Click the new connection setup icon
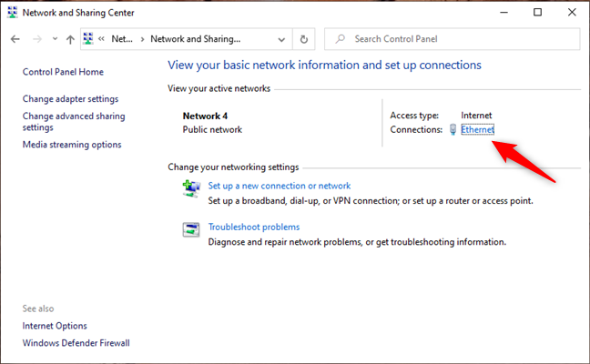The image size is (590, 364). pos(192,188)
